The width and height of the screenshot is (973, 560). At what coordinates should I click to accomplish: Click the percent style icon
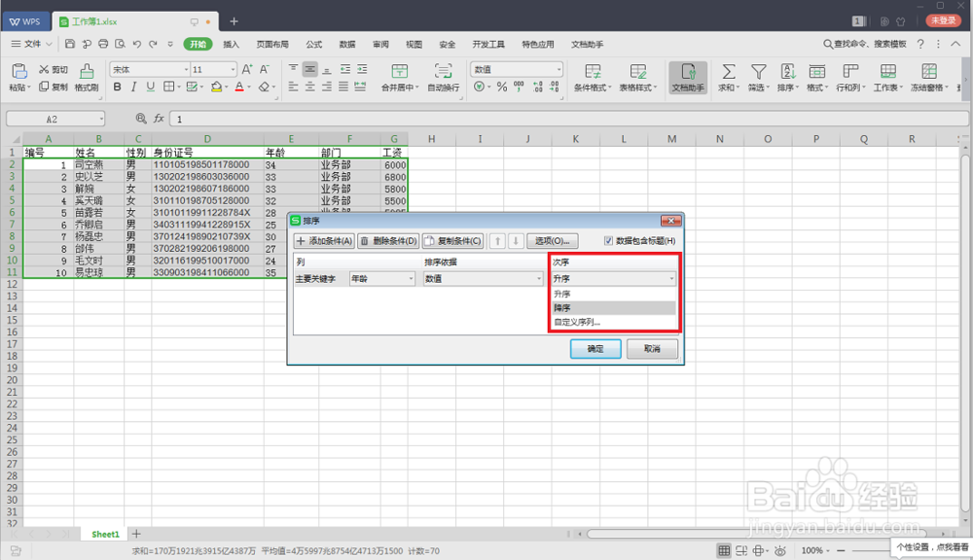click(502, 87)
